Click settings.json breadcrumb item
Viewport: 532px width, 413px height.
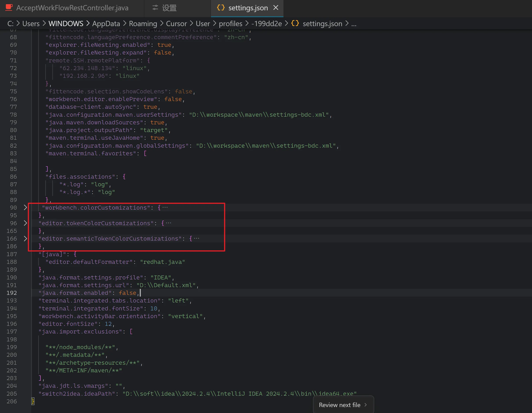pos(322,24)
